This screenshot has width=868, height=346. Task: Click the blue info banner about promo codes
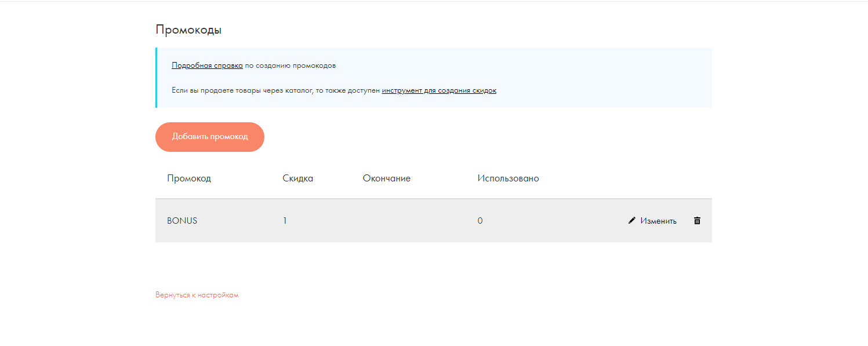(x=433, y=77)
